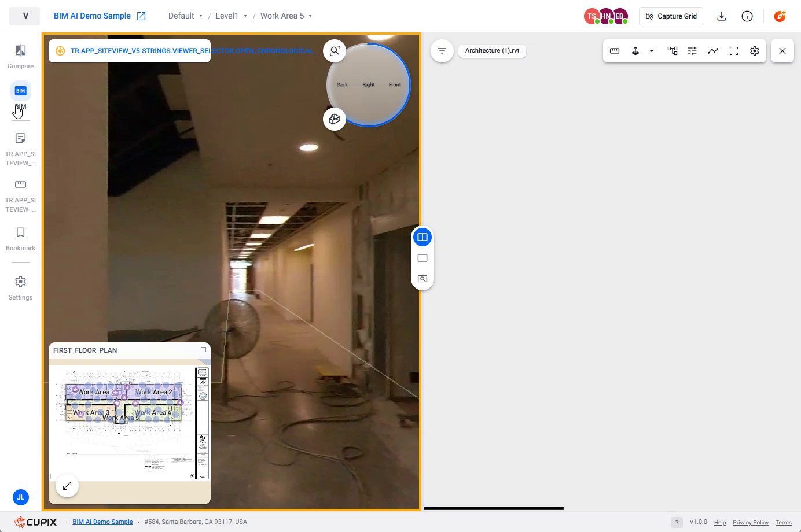
Task: Open the orange AI assistant icon
Action: pyautogui.click(x=780, y=16)
